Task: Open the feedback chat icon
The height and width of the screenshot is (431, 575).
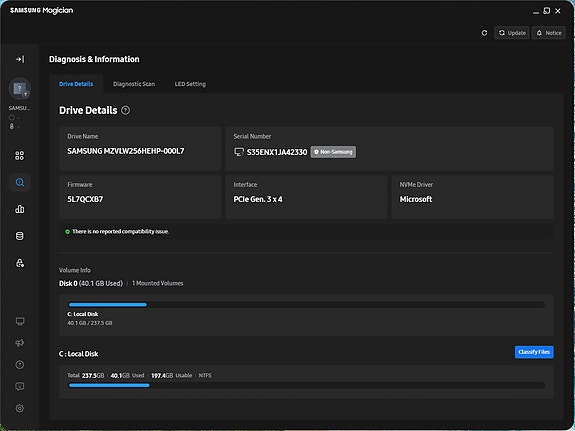Action: point(20,386)
